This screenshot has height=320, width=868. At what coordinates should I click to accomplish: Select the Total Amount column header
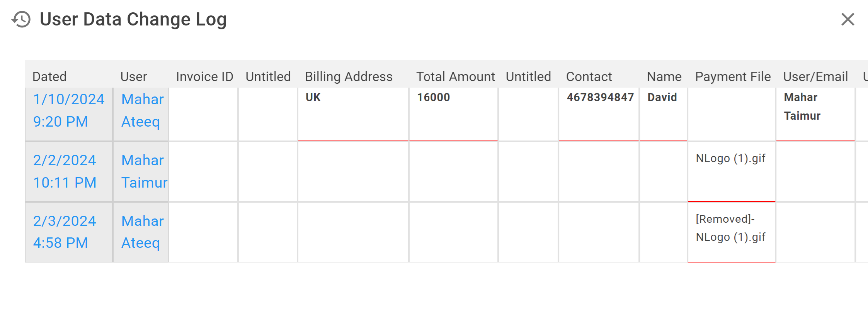[x=455, y=76]
